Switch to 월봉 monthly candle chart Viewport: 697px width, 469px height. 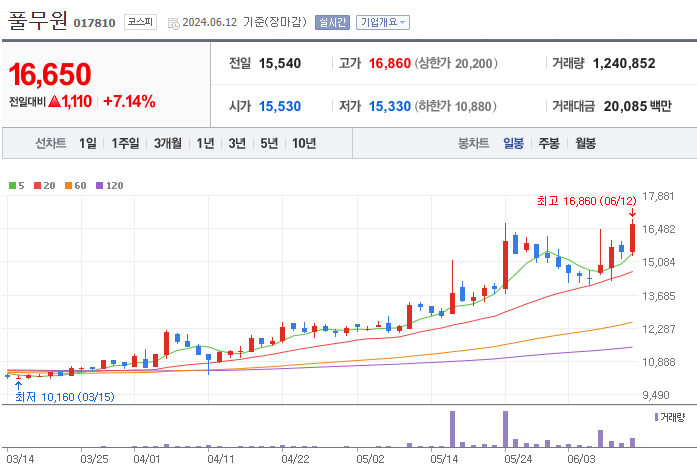tap(585, 143)
